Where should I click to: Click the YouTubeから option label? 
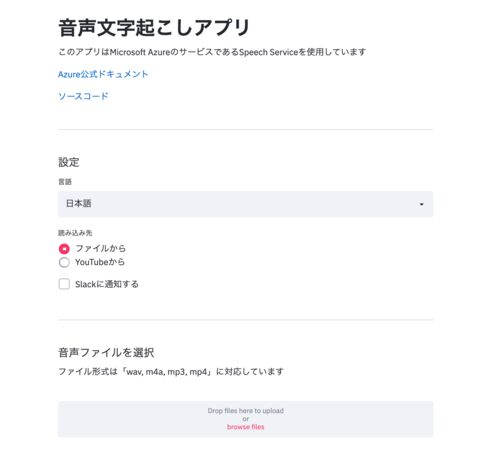100,262
